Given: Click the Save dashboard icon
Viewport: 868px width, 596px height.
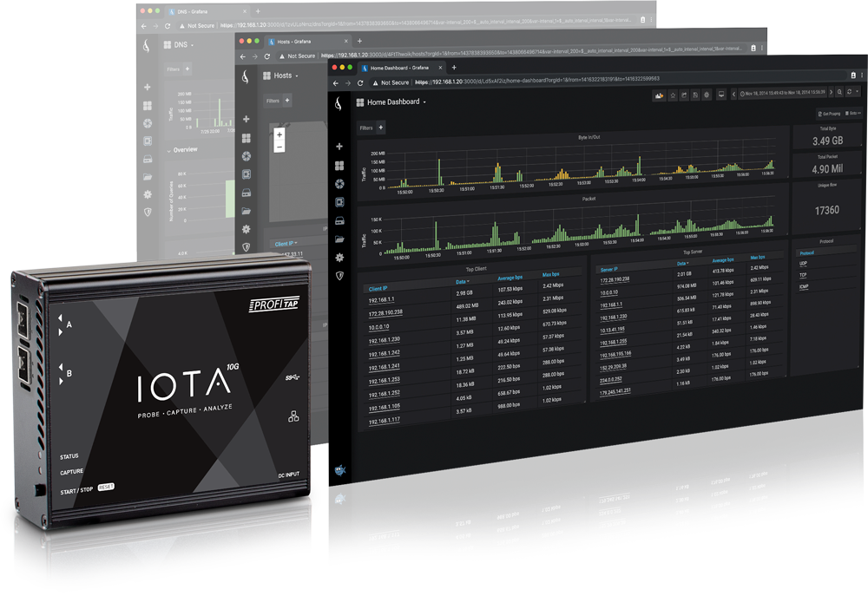Looking at the screenshot, I should pos(695,95).
